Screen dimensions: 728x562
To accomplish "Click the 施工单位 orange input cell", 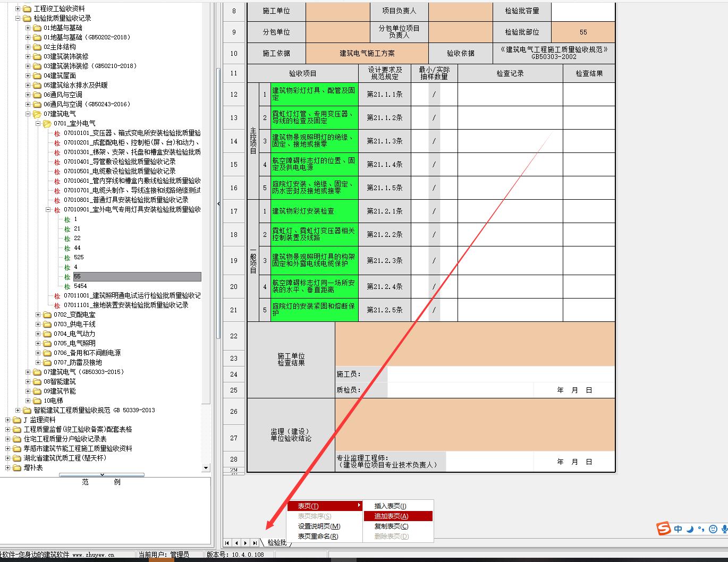I will (x=337, y=11).
